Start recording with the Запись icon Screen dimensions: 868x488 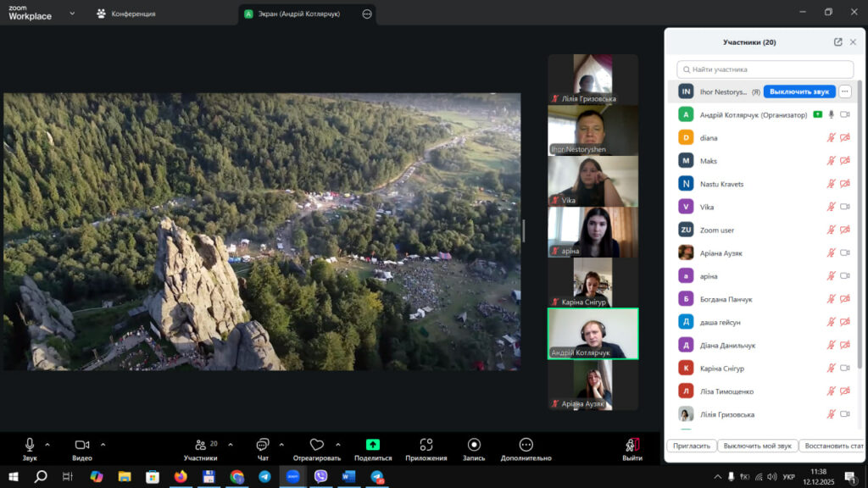[x=474, y=445]
